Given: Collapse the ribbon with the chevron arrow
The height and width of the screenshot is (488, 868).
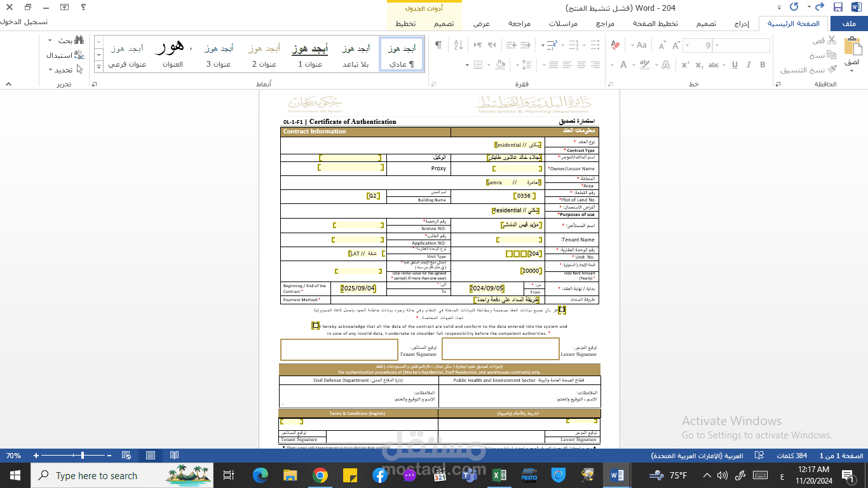Looking at the screenshot, I should [8, 84].
